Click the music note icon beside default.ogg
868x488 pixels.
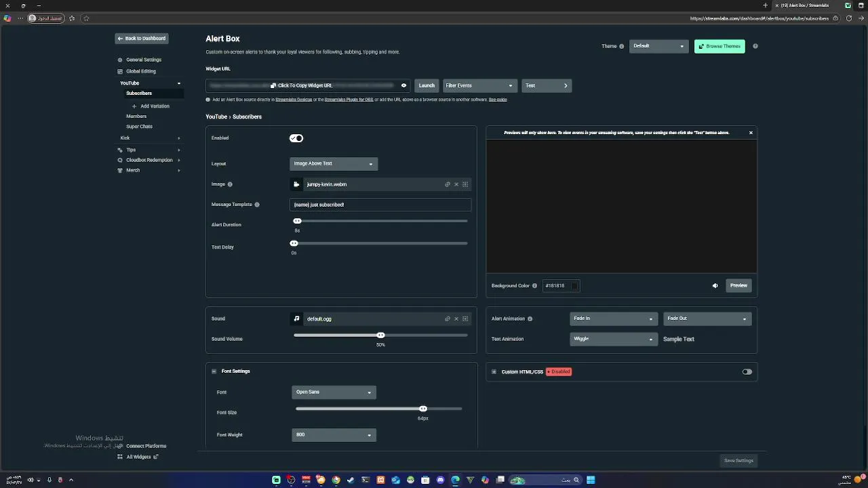click(x=296, y=319)
